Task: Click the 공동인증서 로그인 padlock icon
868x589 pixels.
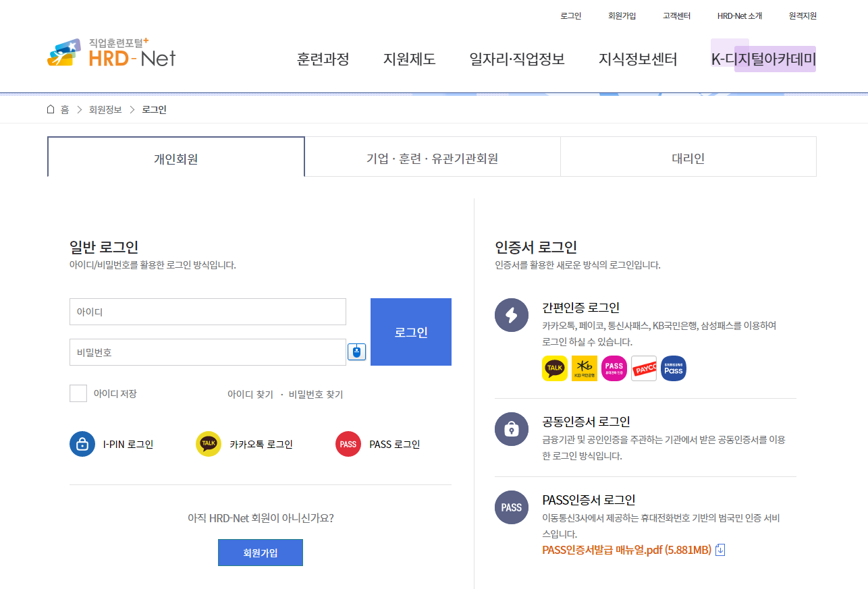Action: point(511,429)
